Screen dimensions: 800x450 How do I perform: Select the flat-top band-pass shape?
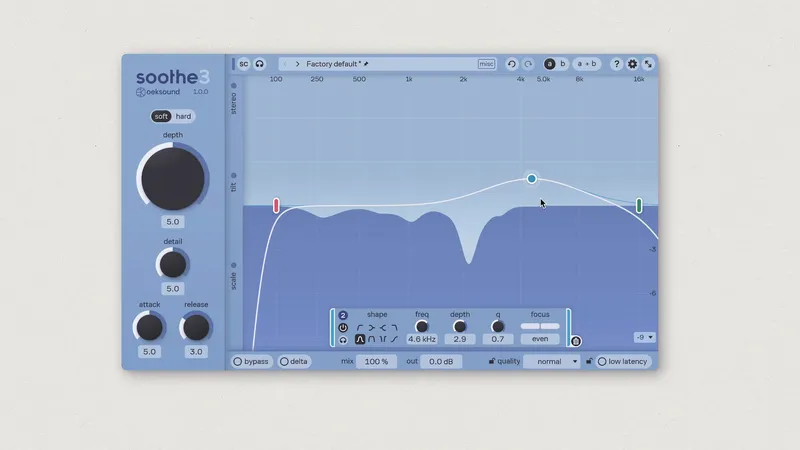click(371, 339)
